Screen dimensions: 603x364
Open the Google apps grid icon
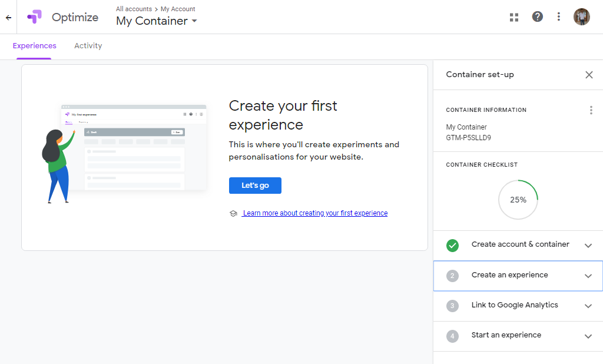(x=514, y=17)
